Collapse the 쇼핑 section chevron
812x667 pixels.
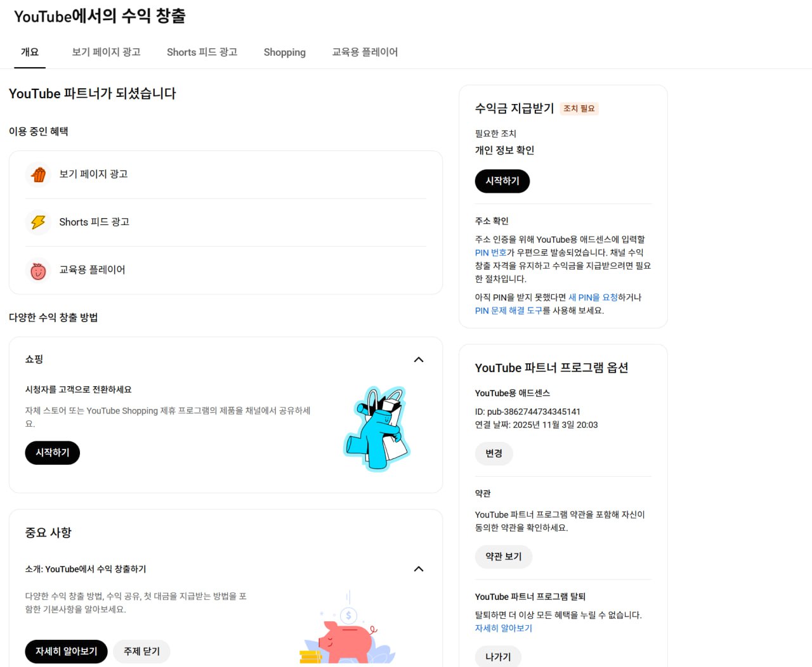pyautogui.click(x=419, y=359)
